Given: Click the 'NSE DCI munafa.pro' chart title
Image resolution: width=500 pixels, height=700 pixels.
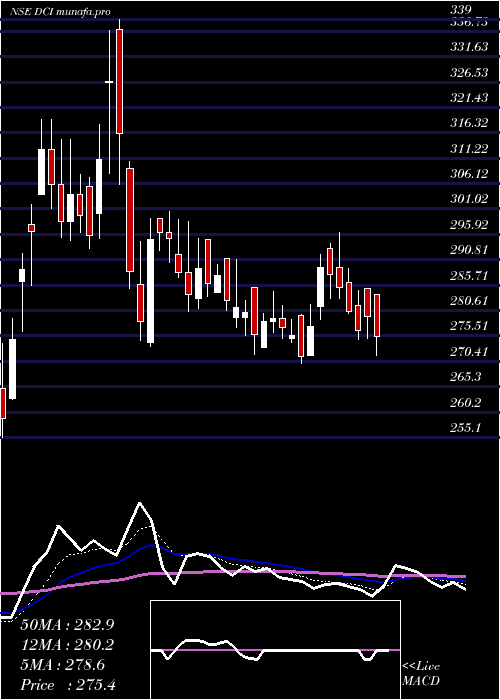Looking at the screenshot, I should (x=60, y=12).
